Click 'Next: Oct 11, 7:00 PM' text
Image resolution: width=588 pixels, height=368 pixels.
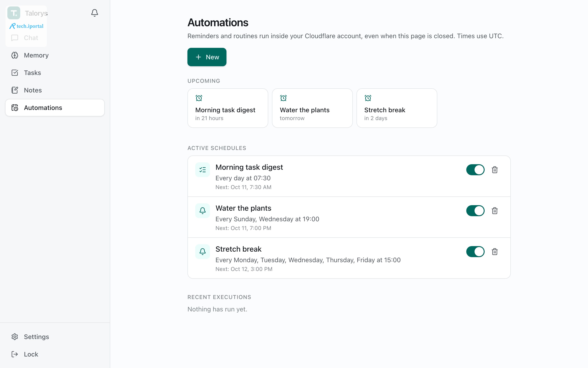243,228
